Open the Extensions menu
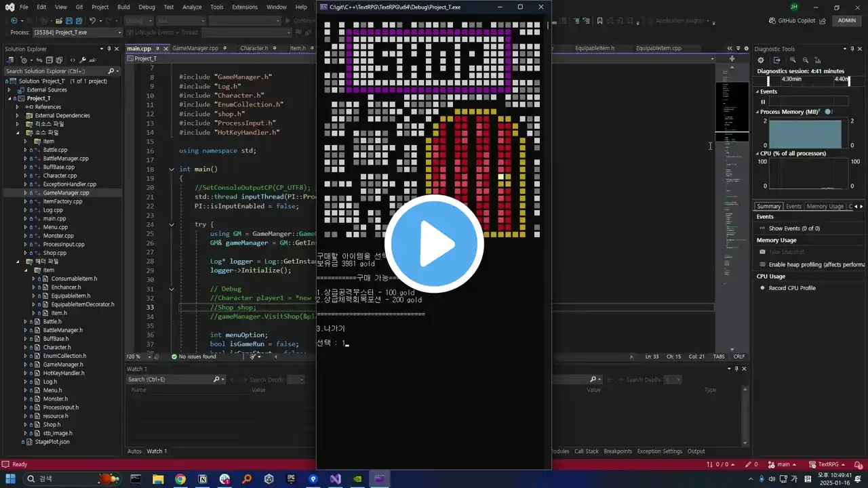Screen dimensions: 868x488 click(x=245, y=7)
